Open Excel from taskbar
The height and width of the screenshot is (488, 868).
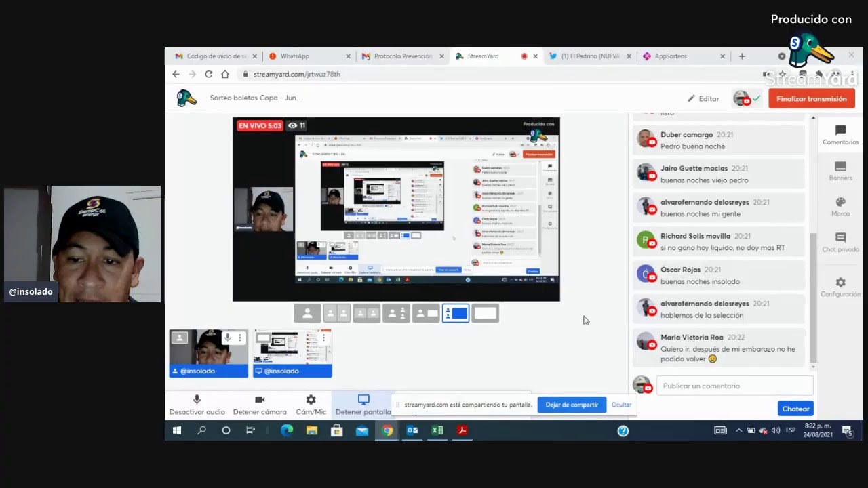tap(437, 430)
